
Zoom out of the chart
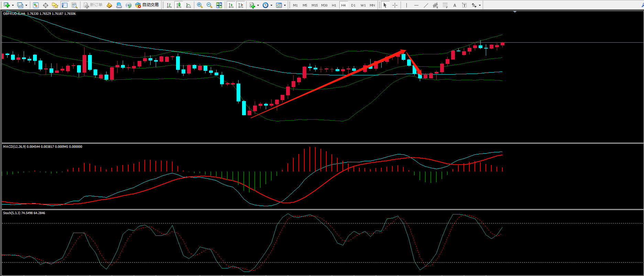[x=209, y=5]
